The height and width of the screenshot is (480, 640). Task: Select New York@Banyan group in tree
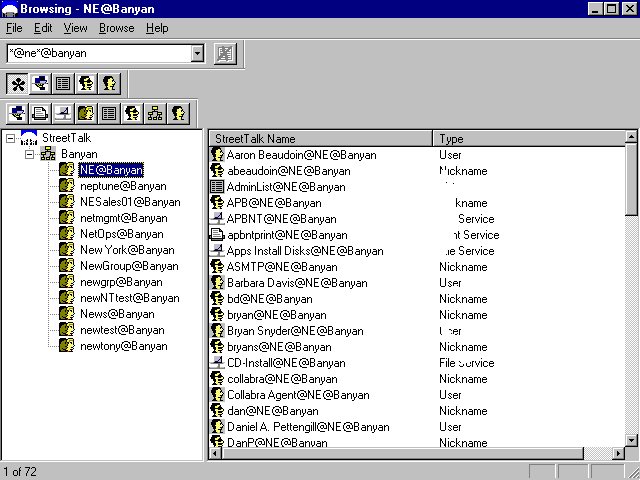click(x=126, y=250)
